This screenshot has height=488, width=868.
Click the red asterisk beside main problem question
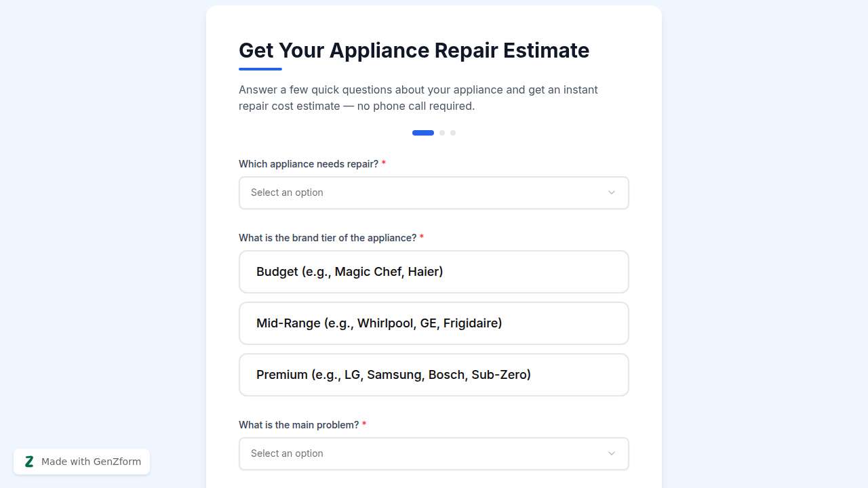tap(363, 424)
